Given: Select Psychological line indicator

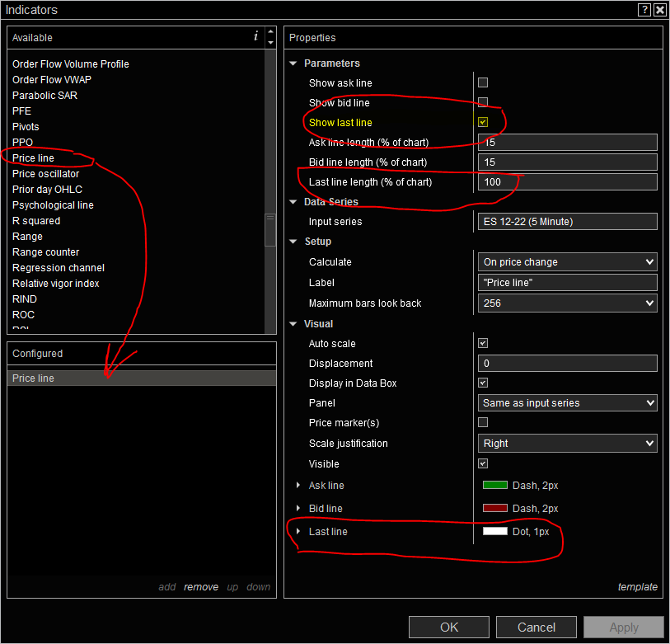Looking at the screenshot, I should 53,205.
